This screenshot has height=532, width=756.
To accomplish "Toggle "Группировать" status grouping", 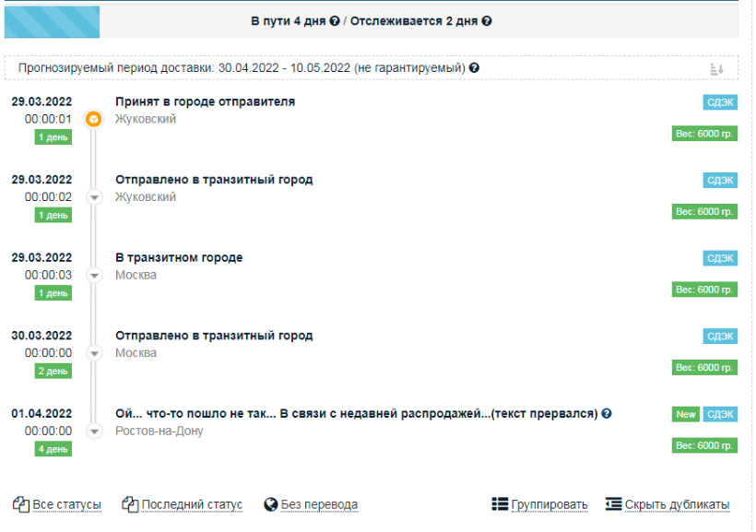I will pyautogui.click(x=539, y=504).
